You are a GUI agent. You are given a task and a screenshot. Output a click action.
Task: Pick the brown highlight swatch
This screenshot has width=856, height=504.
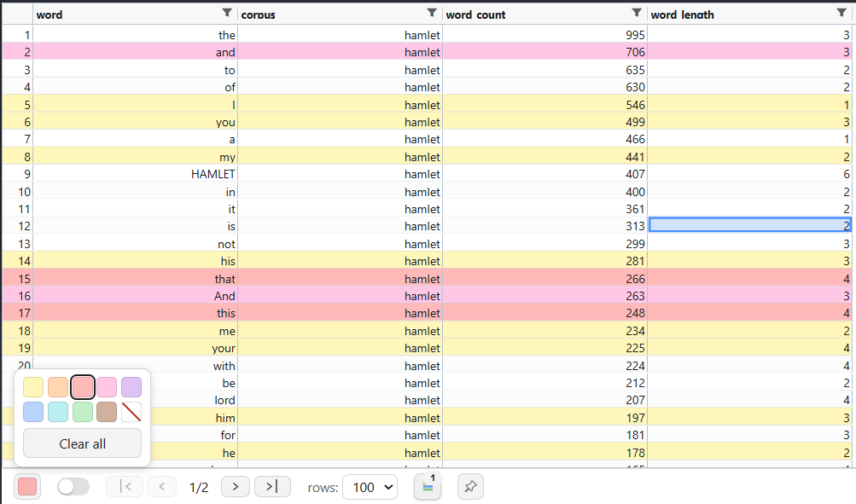click(107, 412)
